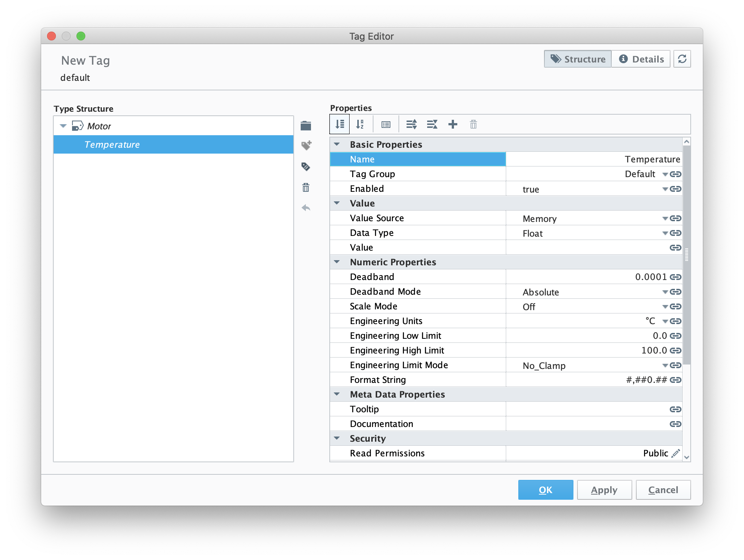Click the Tooltip property row label
Screen dimensions: 744x560
coord(364,409)
